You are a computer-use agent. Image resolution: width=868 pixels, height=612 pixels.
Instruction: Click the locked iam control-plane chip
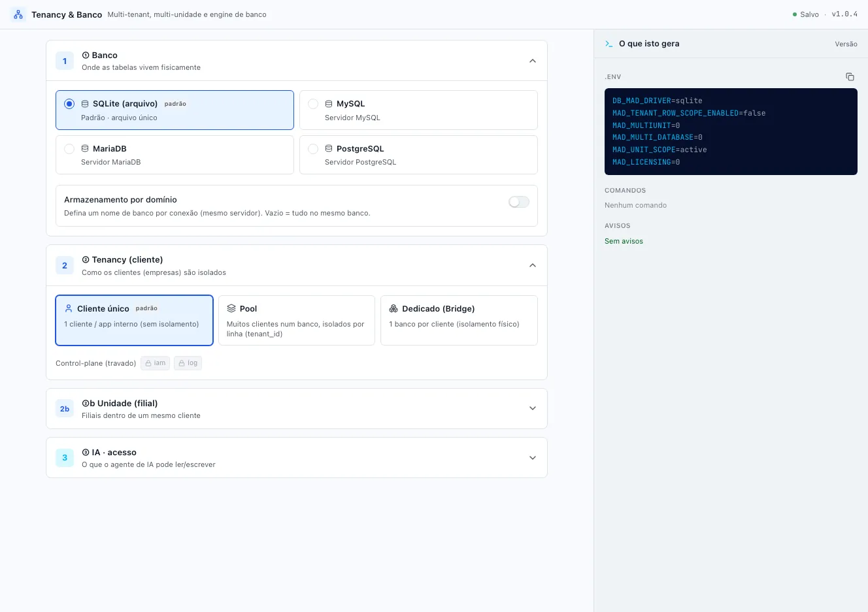tap(156, 363)
